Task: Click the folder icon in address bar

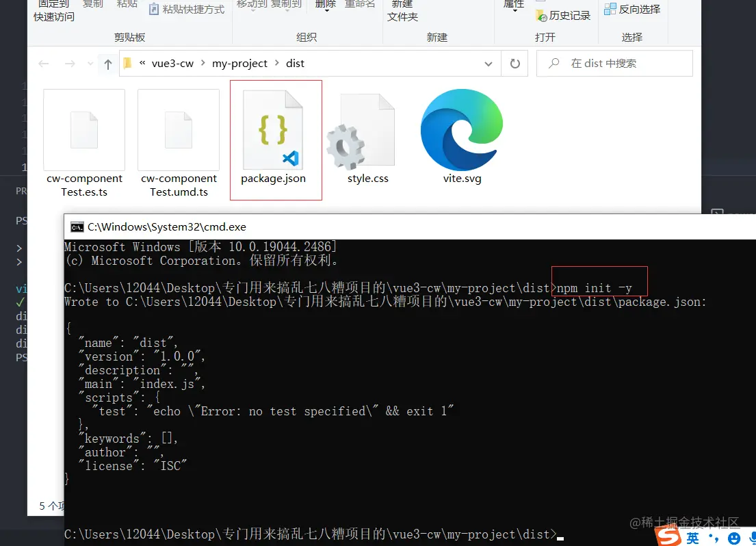Action: pos(127,63)
